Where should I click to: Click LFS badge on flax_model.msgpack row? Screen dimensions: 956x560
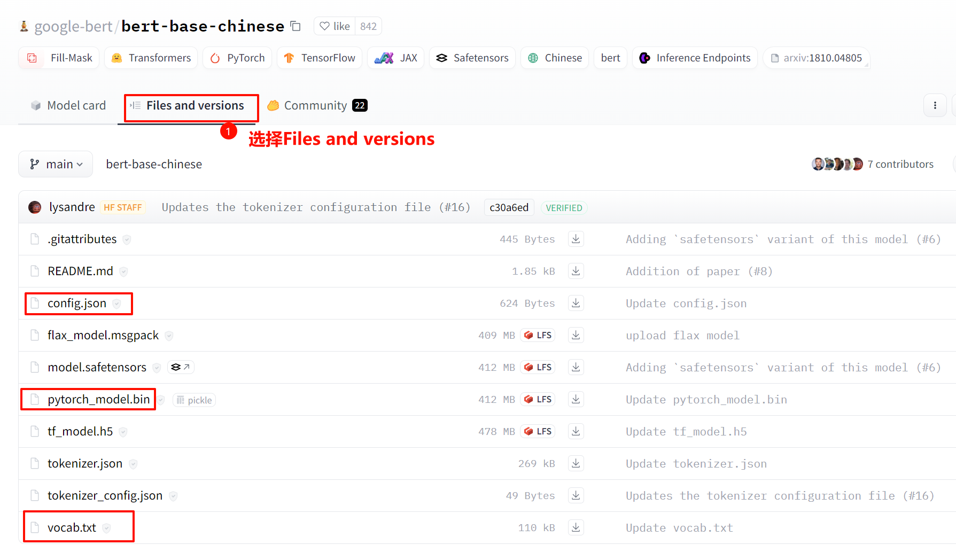point(538,335)
